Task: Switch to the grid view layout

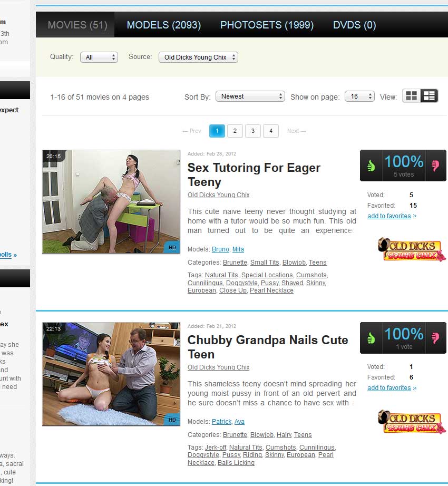Action: 412,96
